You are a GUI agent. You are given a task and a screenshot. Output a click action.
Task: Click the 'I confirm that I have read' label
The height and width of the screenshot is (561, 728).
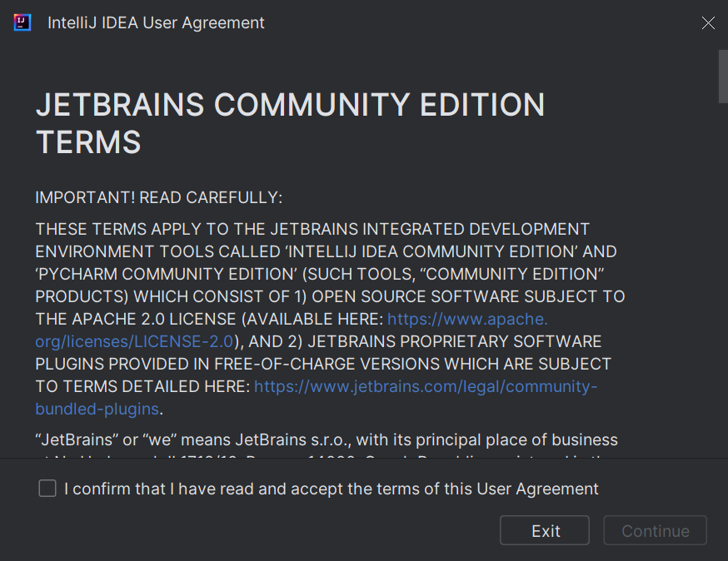click(x=332, y=489)
